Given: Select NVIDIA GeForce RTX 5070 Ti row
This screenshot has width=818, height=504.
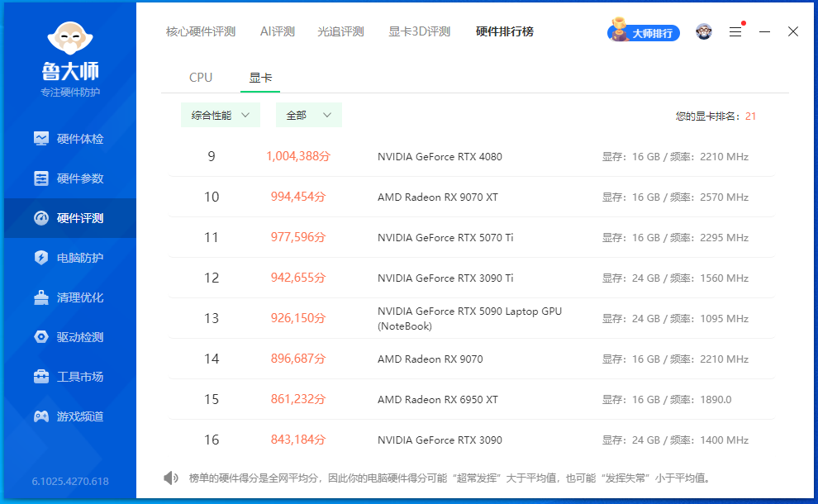Looking at the screenshot, I should pos(472,237).
